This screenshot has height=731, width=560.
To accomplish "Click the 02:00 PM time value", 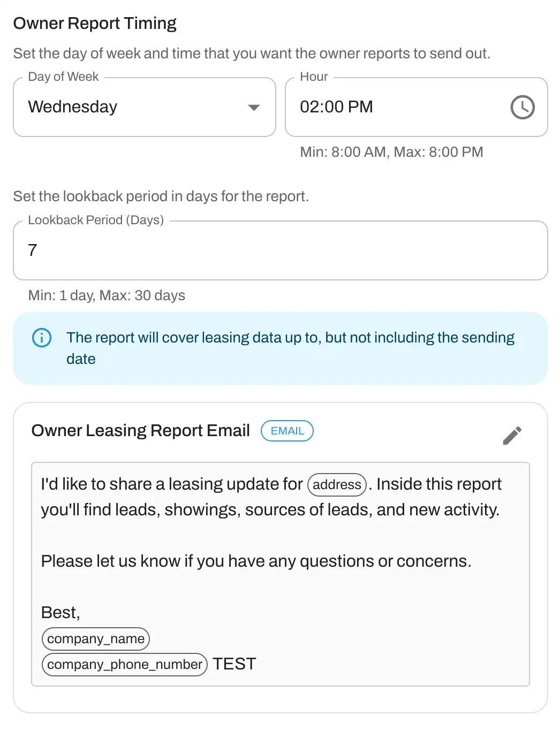I will click(x=336, y=106).
